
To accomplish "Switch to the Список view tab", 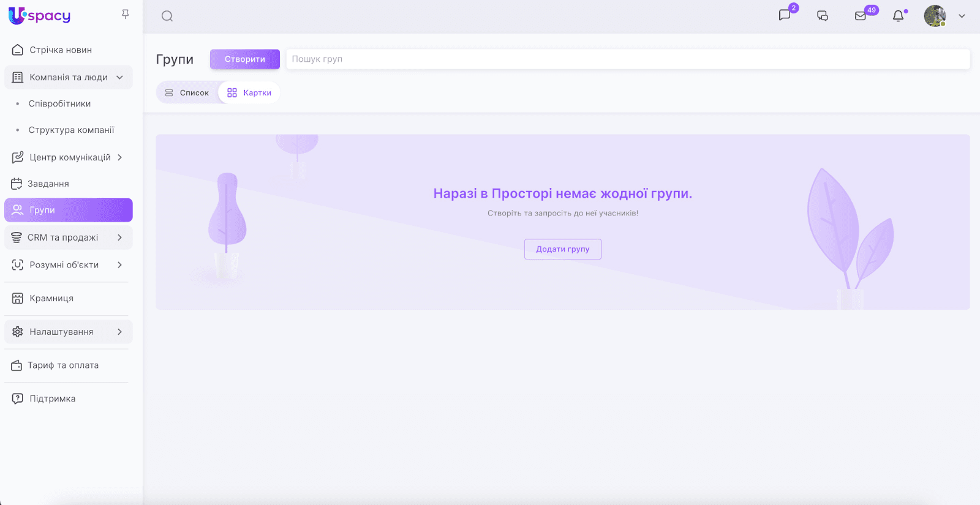I will tap(187, 93).
